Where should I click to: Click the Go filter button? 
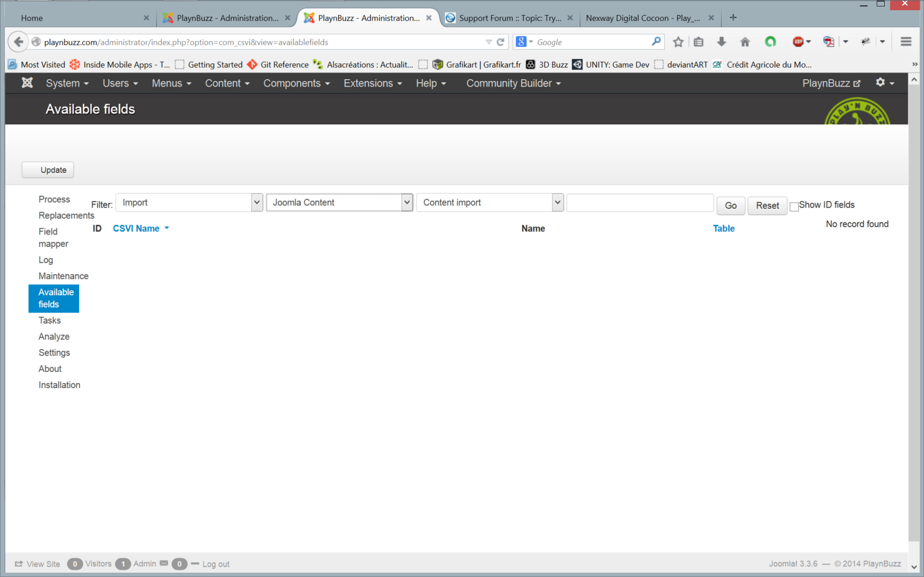[730, 205]
